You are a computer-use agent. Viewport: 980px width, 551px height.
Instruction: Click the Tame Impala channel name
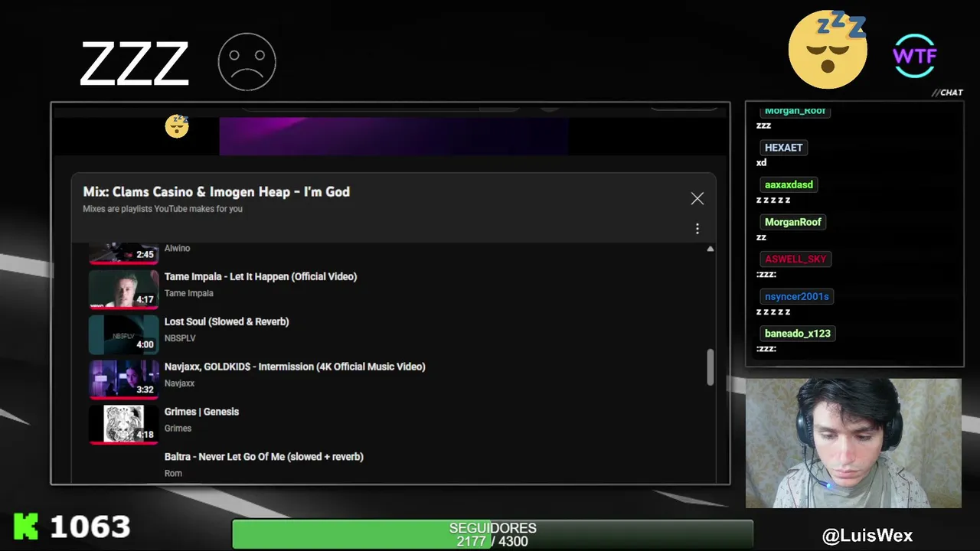[x=188, y=293]
